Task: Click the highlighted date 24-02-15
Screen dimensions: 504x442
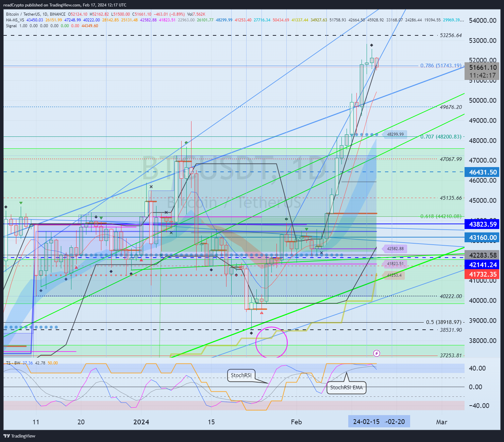Action: click(x=366, y=422)
